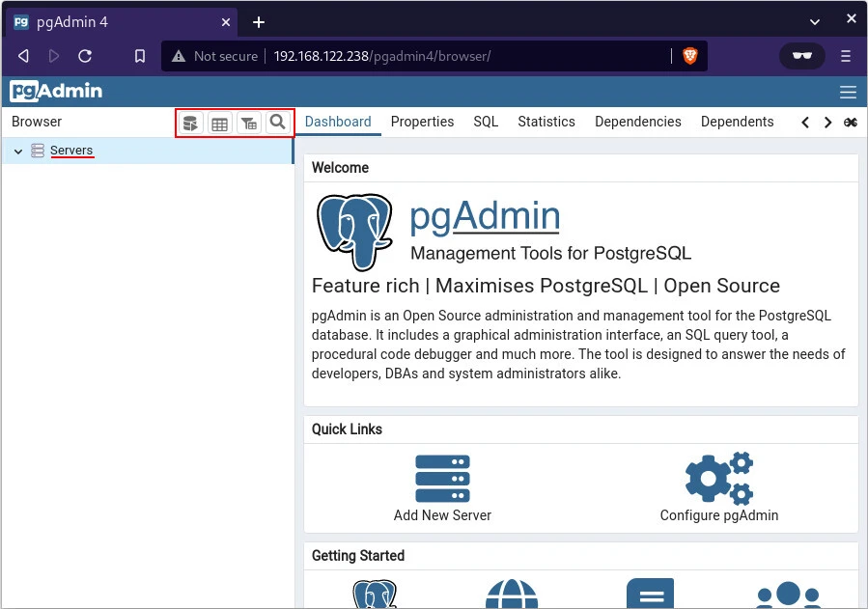Switch to the Statistics tab

(546, 122)
